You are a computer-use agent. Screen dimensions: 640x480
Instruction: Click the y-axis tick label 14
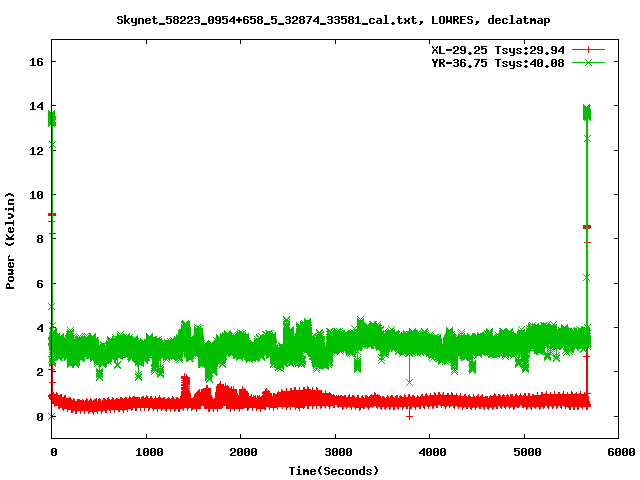point(36,106)
